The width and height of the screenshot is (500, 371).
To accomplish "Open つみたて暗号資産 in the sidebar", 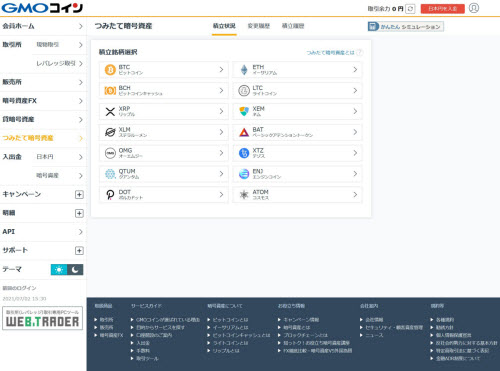I will coord(43,138).
